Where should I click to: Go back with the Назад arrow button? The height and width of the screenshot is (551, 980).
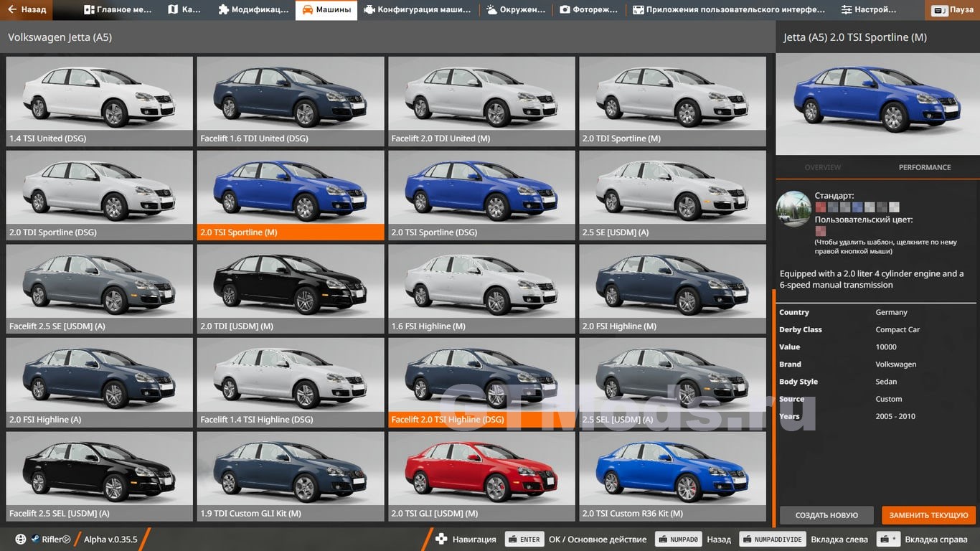coord(27,10)
